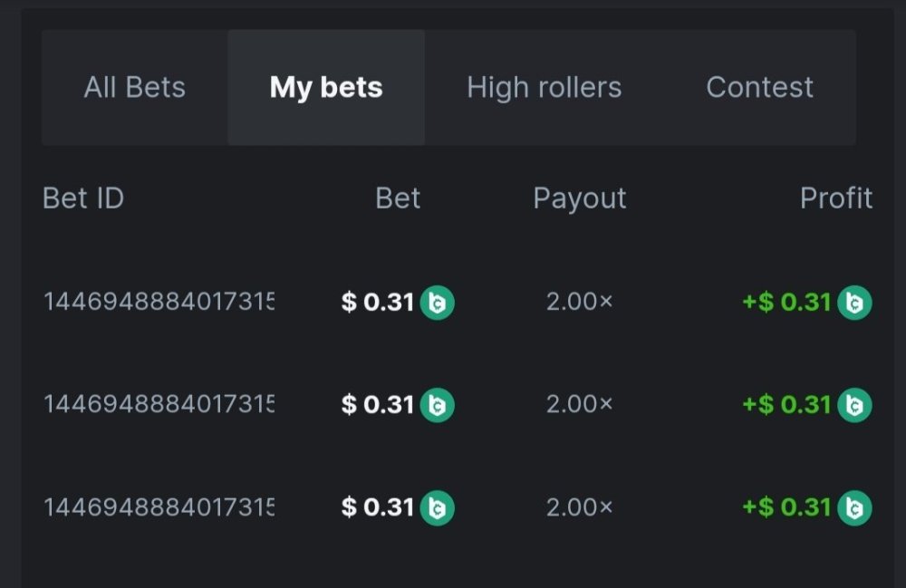The height and width of the screenshot is (588, 906).
Task: Click the Bet column header
Action: point(398,198)
